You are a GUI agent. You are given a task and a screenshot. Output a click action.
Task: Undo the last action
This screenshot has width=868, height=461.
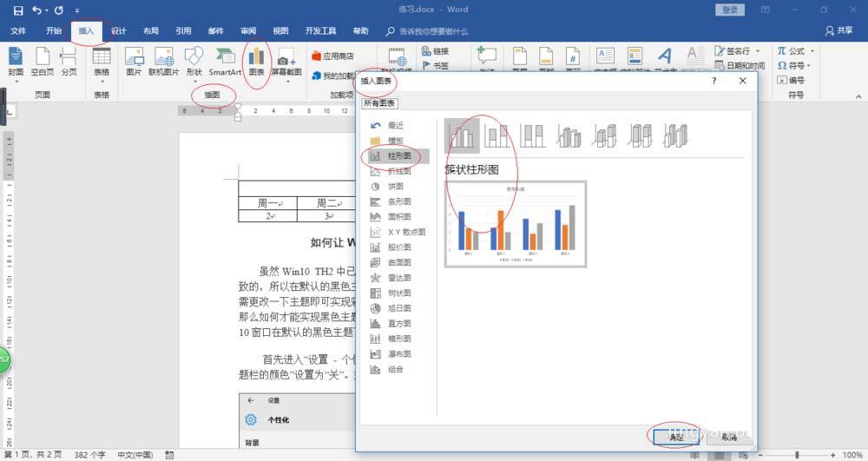36,10
